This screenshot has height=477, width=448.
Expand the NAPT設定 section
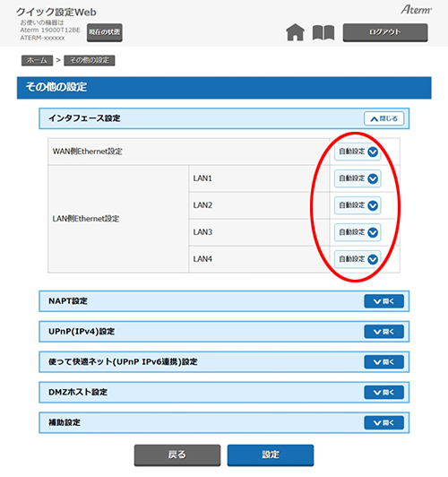pos(383,301)
